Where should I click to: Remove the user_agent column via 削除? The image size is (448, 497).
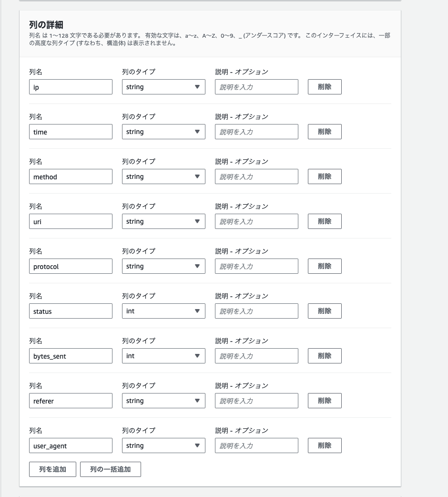(325, 445)
